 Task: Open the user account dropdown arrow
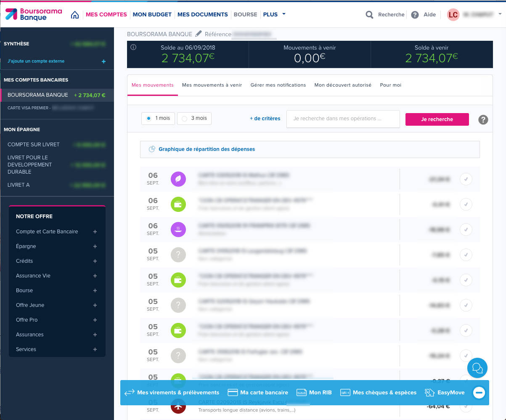tap(500, 14)
